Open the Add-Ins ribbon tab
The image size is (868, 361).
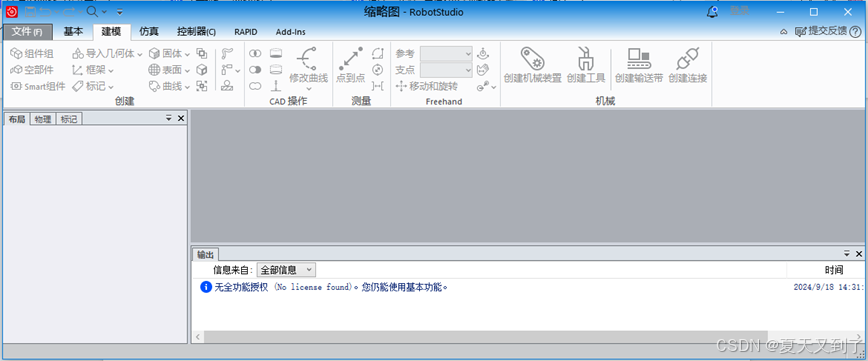[x=291, y=32]
